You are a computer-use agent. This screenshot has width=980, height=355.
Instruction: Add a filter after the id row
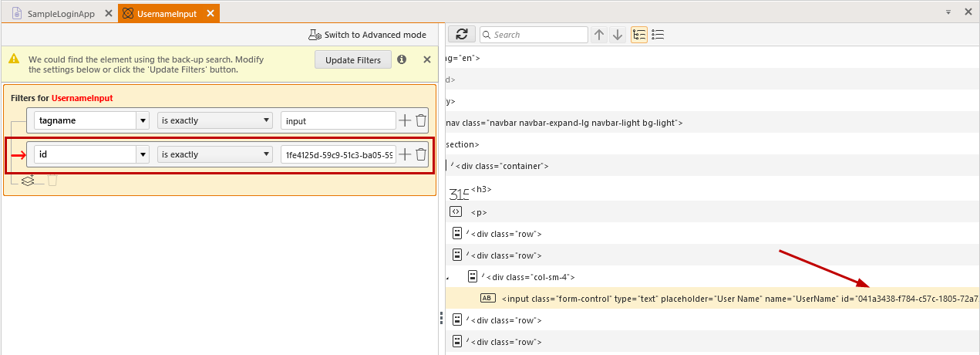point(405,154)
